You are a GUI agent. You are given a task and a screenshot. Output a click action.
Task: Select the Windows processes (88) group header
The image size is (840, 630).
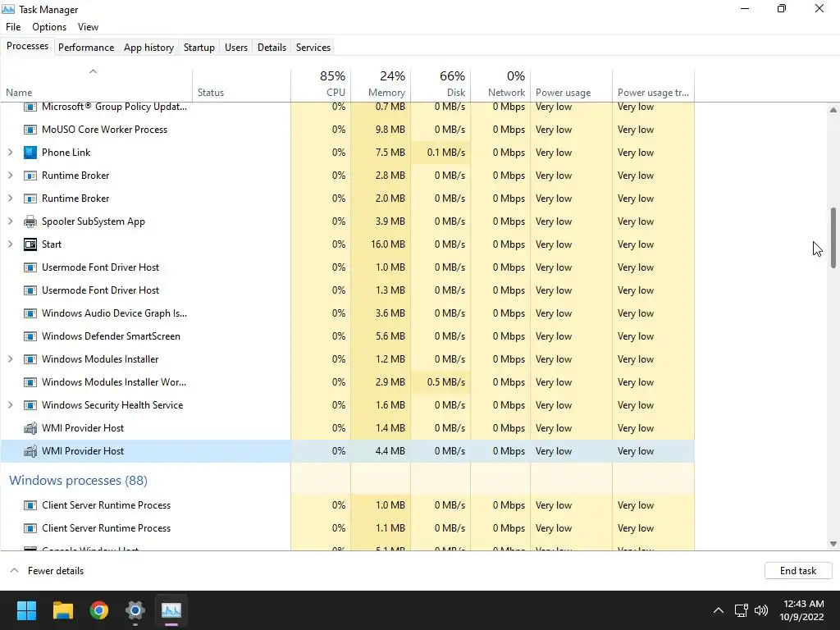tap(78, 481)
